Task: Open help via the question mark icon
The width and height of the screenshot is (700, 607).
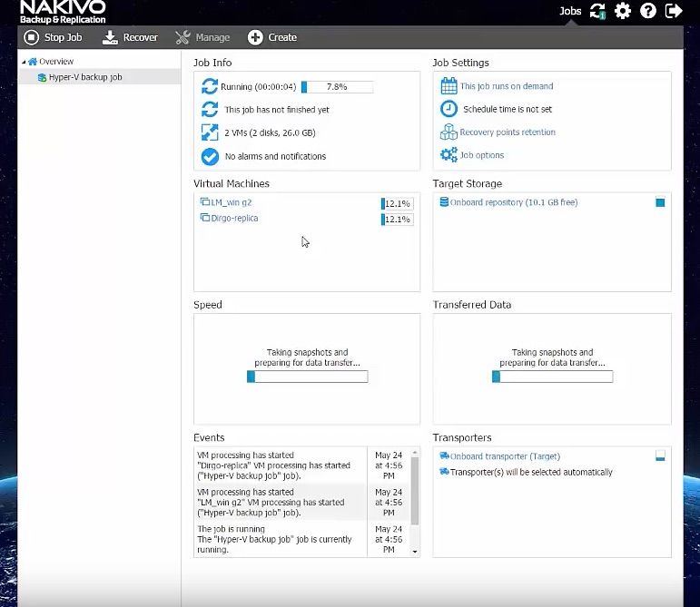Action: coord(647,11)
